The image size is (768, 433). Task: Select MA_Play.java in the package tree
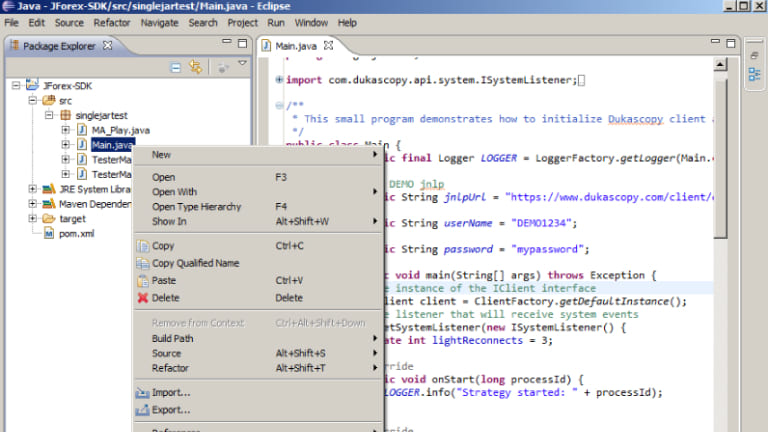point(119,130)
